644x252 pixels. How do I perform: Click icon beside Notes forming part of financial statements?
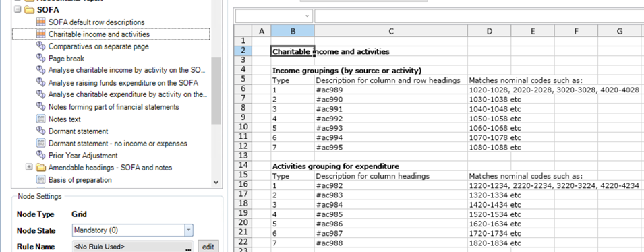tap(40, 106)
